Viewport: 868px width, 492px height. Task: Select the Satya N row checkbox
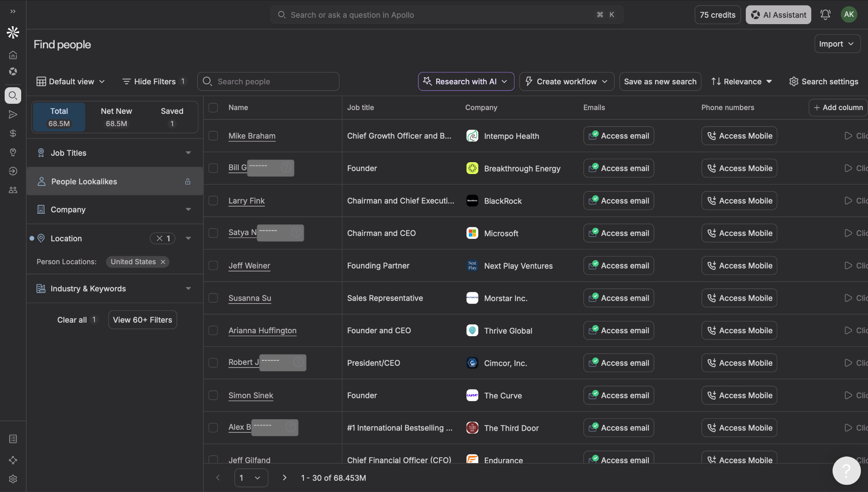(x=213, y=233)
